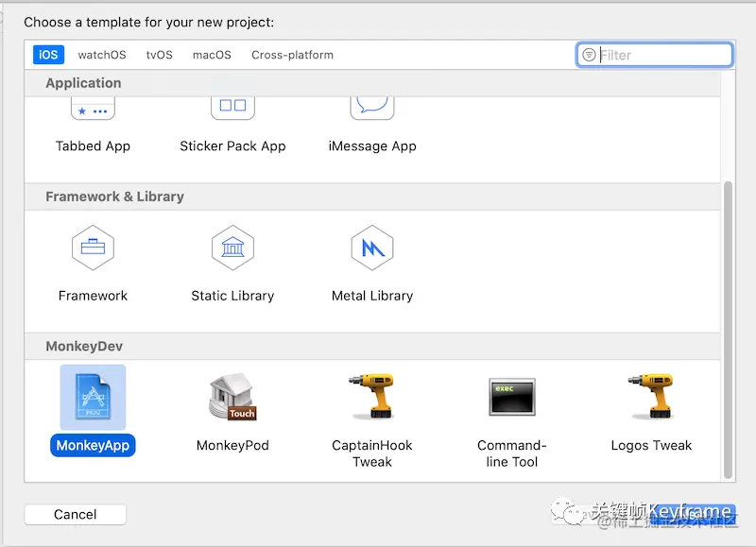
Task: Click the Logos Tweak label
Action: coord(651,445)
